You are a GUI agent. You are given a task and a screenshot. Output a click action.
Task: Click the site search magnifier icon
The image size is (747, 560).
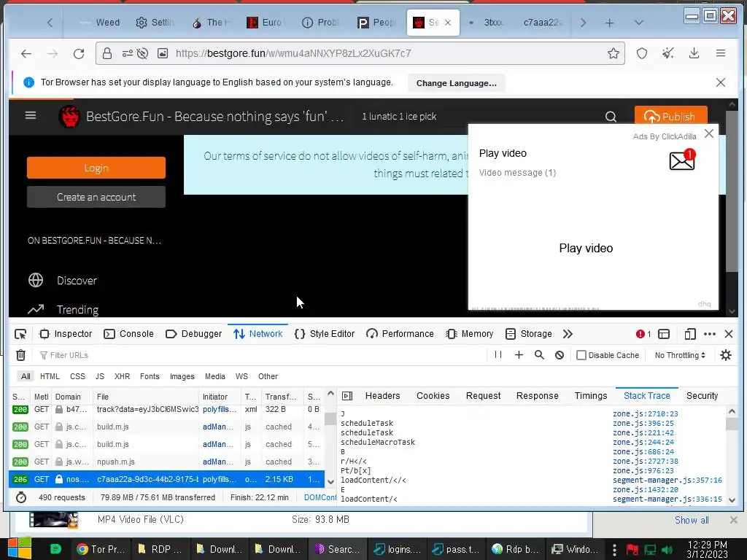point(611,117)
